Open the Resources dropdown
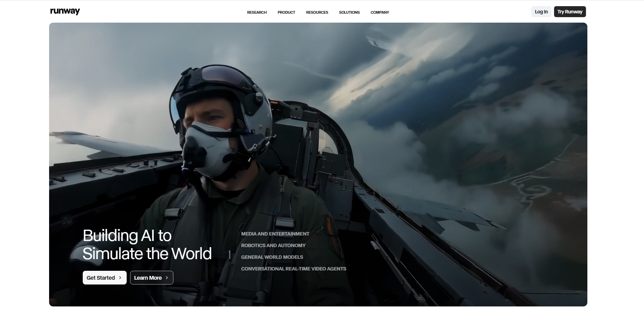644x315 pixels. (317, 12)
